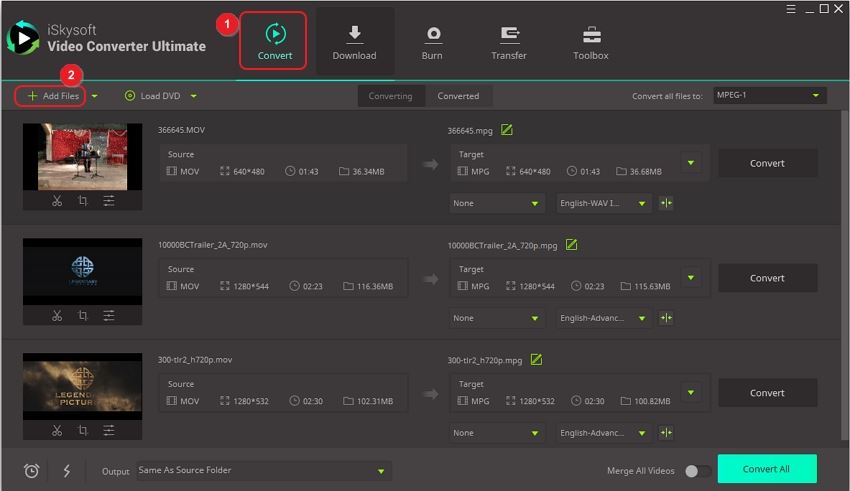Click the lightning bolt high-speed conversion icon

coord(66,470)
